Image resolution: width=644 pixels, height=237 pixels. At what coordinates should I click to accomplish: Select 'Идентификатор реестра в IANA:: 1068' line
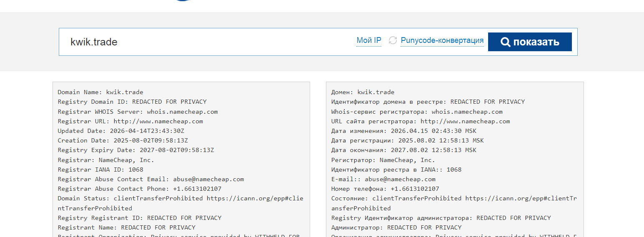(x=396, y=170)
